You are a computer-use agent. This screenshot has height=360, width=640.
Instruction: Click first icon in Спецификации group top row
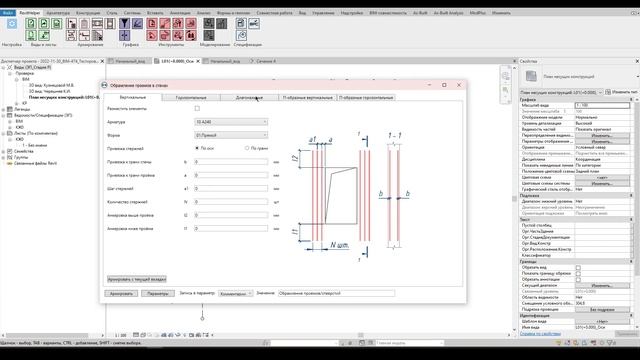click(x=241, y=24)
